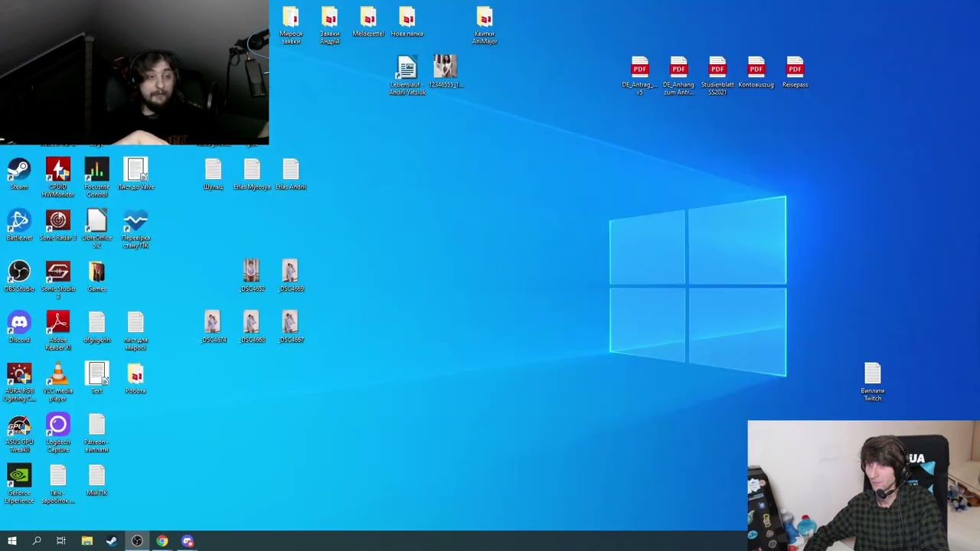Select the Виплати Twitch file
The image size is (980, 551).
point(873,382)
